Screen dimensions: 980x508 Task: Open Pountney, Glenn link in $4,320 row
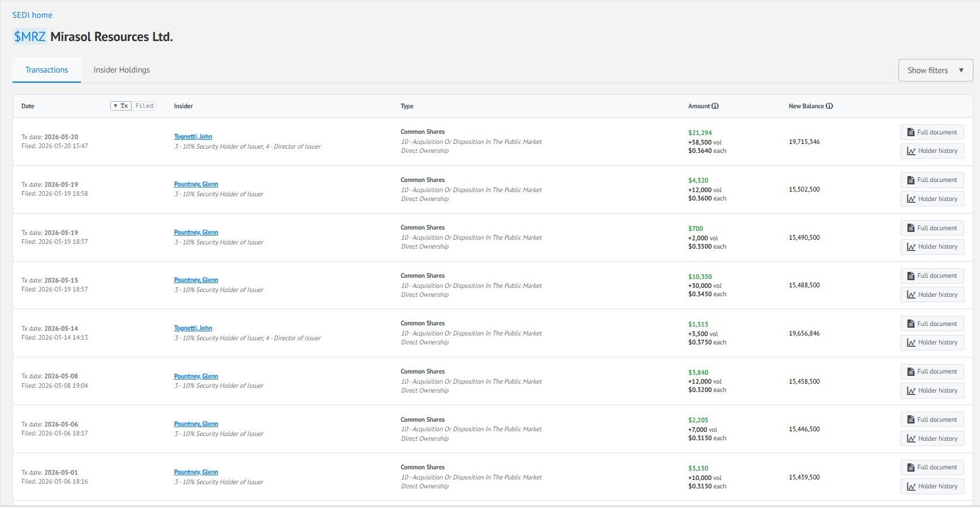[196, 184]
